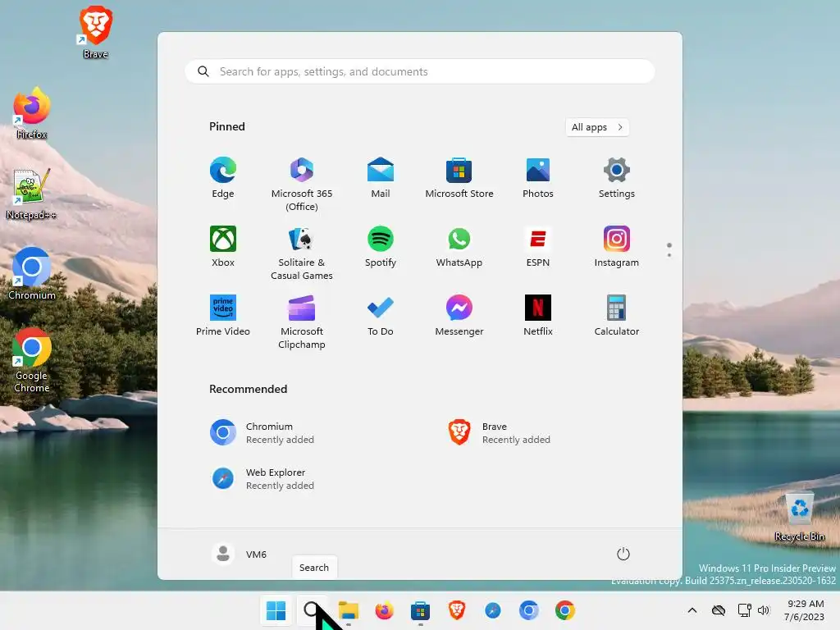Open recommended Chromium app
The image size is (840, 630).
(262, 433)
